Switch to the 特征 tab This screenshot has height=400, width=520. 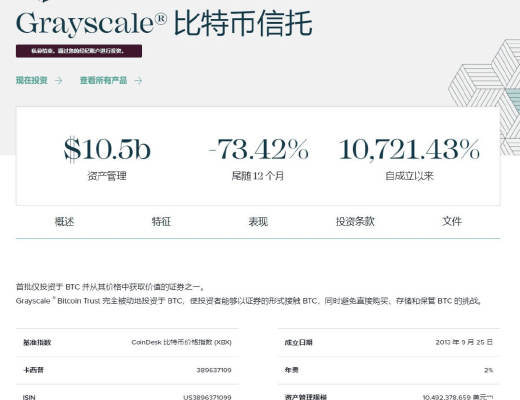pyautogui.click(x=161, y=221)
